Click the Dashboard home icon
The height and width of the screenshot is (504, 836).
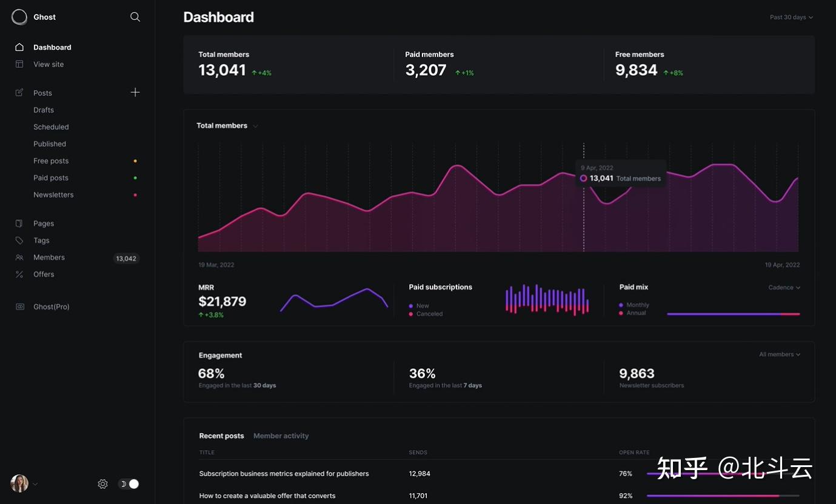[x=19, y=47]
